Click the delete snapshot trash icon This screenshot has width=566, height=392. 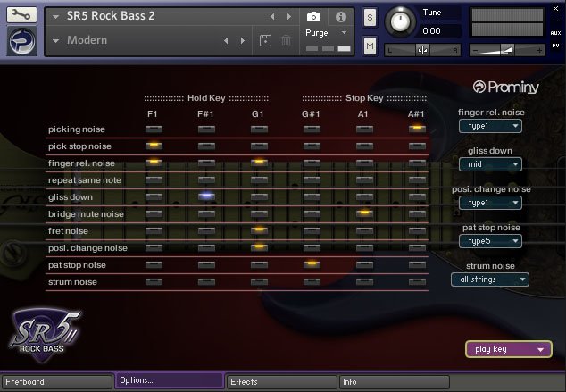286,40
